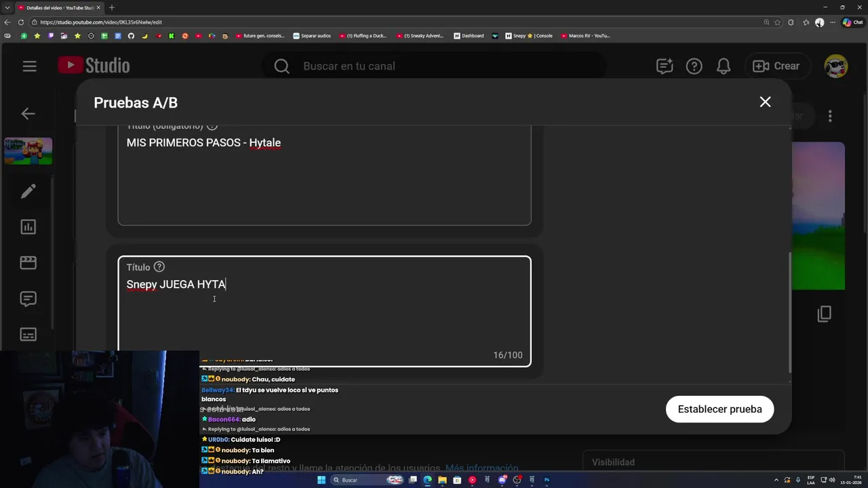Show hidden system tray icons chevron

pyautogui.click(x=776, y=480)
